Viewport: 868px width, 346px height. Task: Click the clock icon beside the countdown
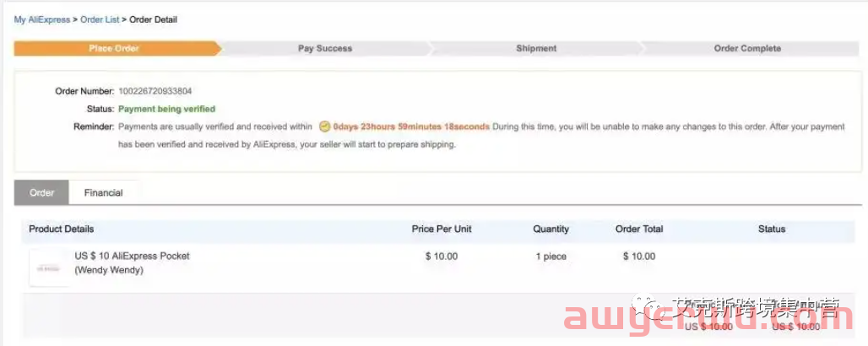(x=325, y=127)
